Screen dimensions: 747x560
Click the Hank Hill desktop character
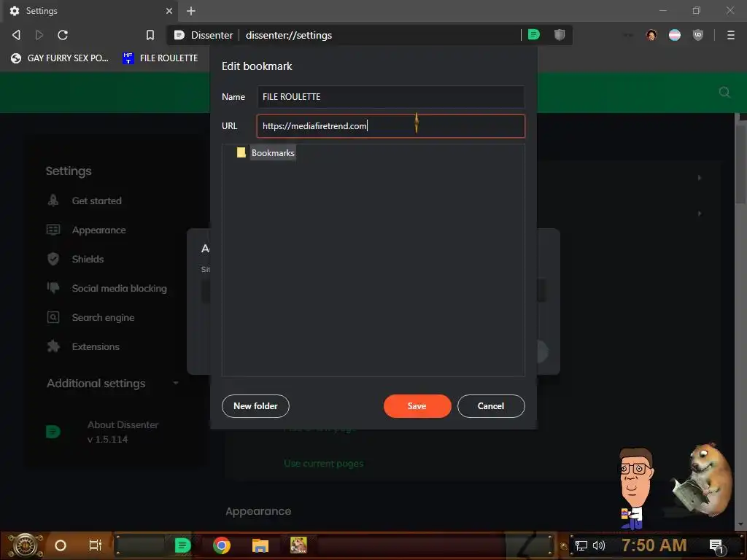635,489
